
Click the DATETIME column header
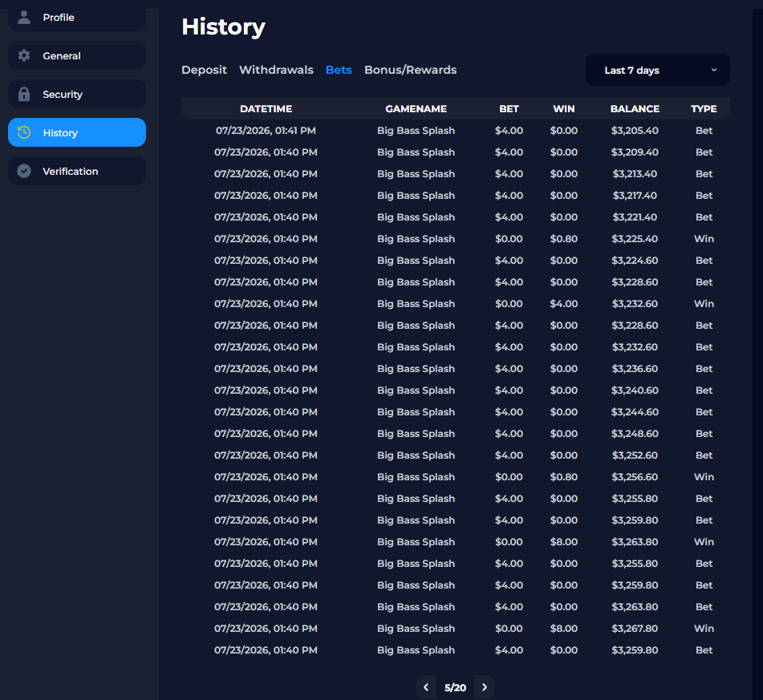[x=266, y=109]
